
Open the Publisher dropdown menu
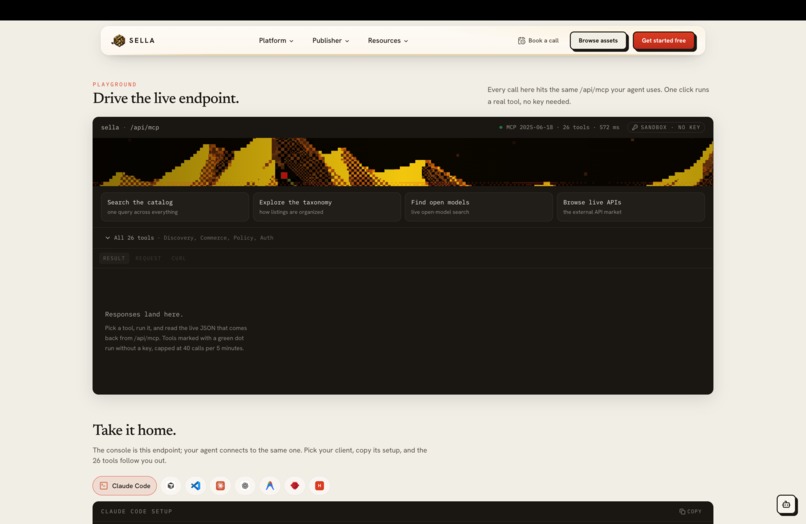tap(331, 41)
